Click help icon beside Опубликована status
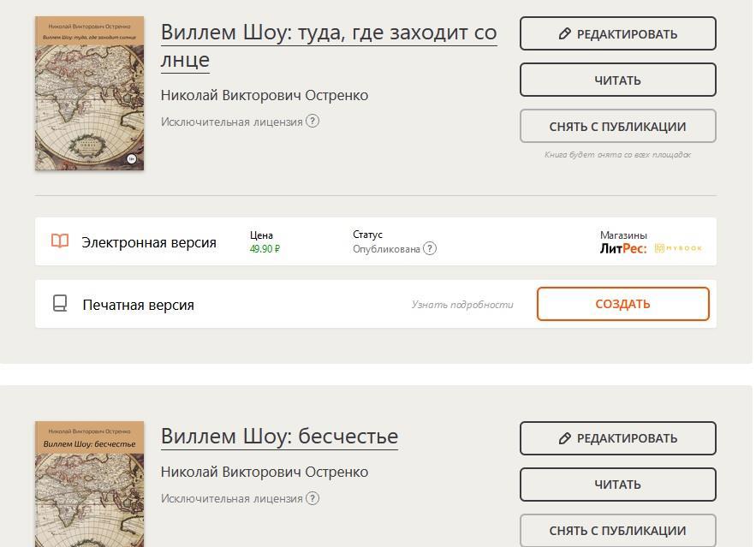The height and width of the screenshot is (547, 756). [430, 248]
